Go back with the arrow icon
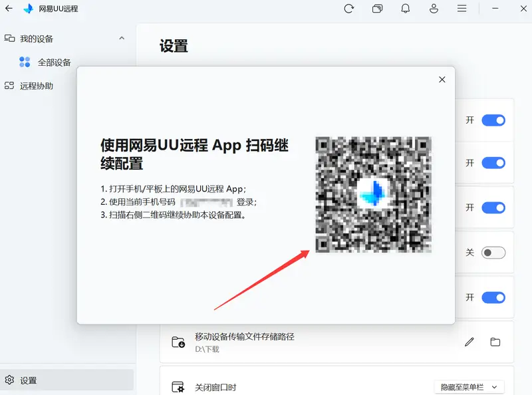This screenshot has width=532, height=395. pos(9,9)
